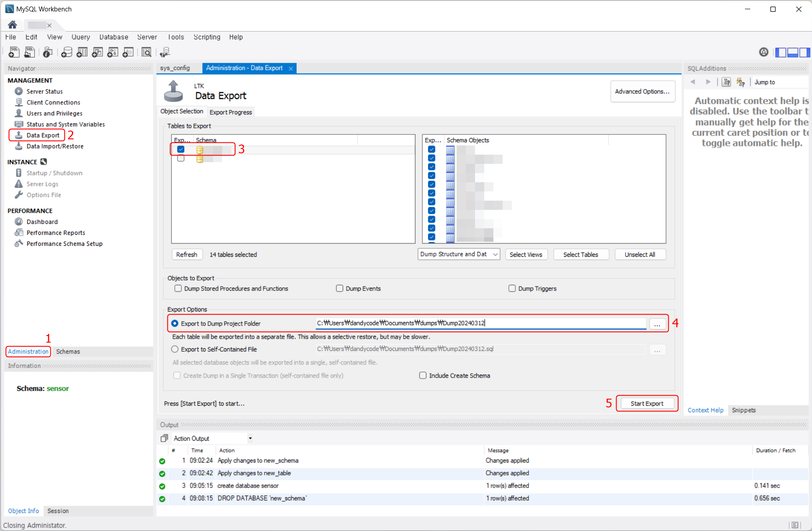Create new schema toolbar icon
Image resolution: width=812 pixels, height=531 pixels.
click(x=67, y=52)
